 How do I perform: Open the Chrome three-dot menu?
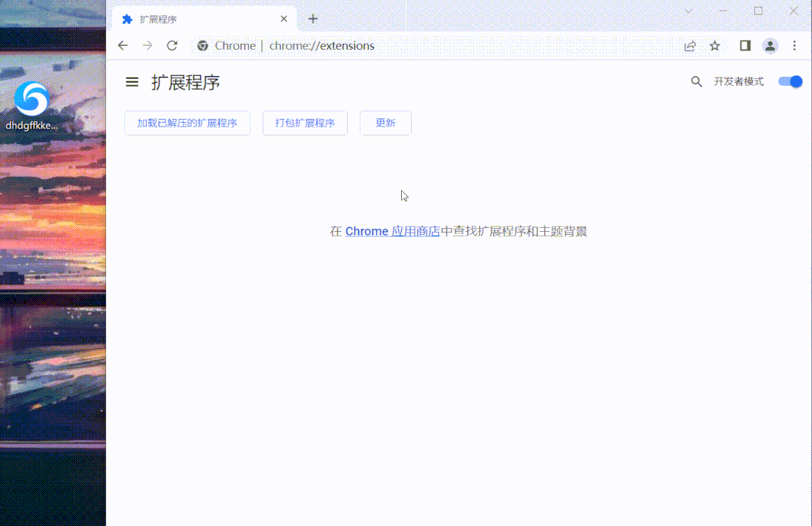(x=795, y=46)
